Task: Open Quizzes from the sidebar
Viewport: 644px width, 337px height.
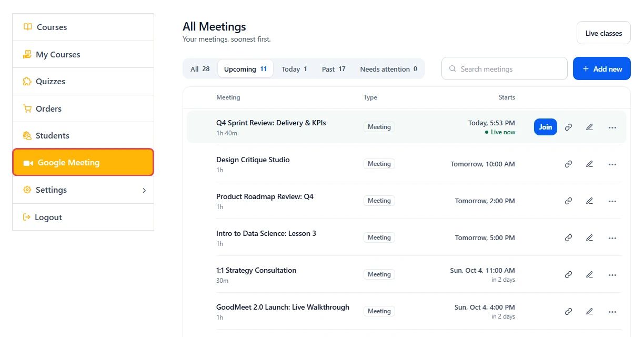Action: [83, 81]
